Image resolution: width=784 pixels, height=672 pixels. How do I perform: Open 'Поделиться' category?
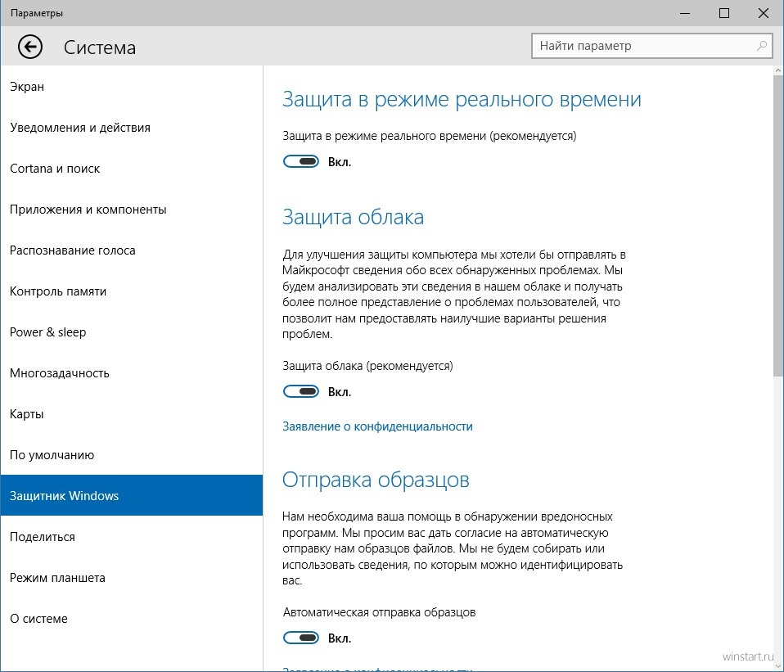132,537
